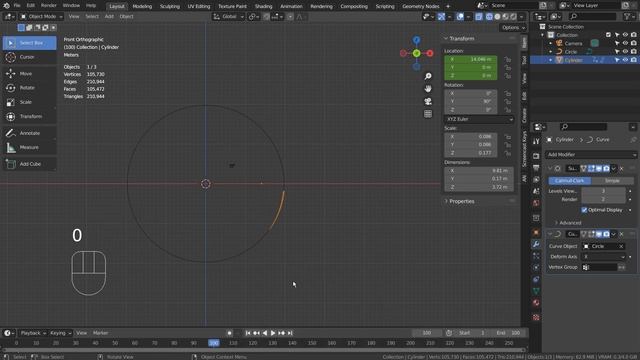Open Marker menu in timeline
Image resolution: width=640 pixels, height=360 pixels.
click(100, 333)
